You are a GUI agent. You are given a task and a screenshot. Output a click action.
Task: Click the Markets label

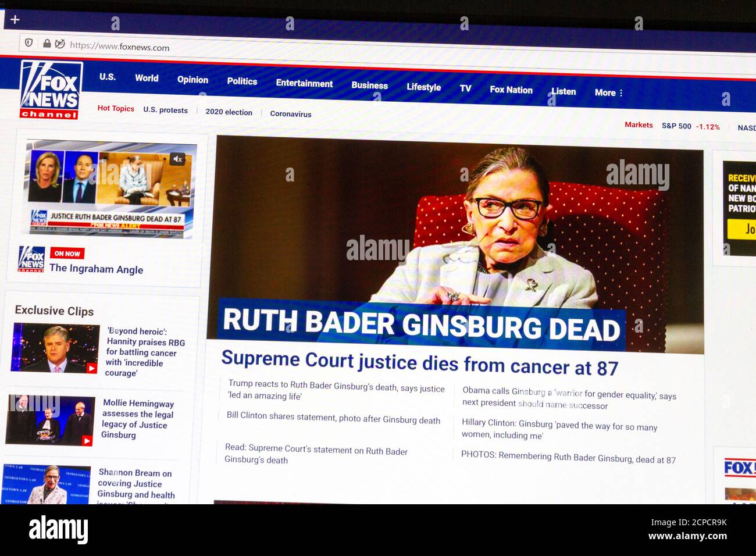coord(639,124)
